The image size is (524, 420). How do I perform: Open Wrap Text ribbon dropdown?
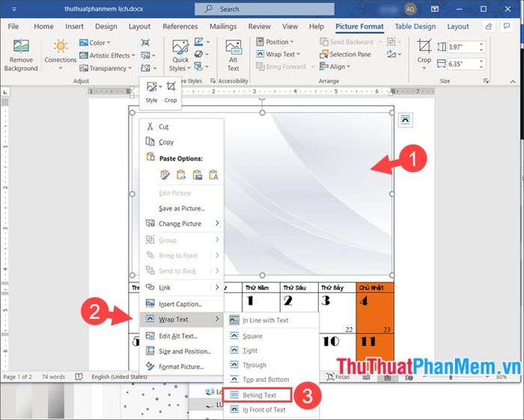point(278,54)
